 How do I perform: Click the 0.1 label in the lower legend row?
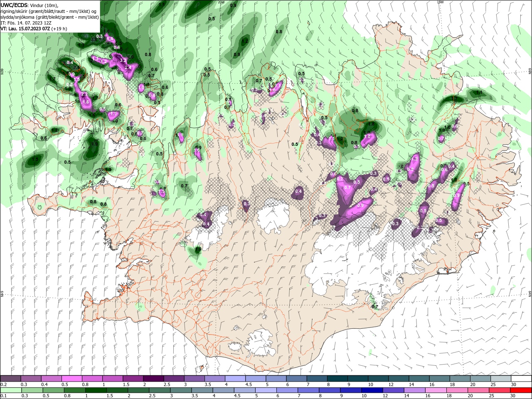[x=3, y=396]
